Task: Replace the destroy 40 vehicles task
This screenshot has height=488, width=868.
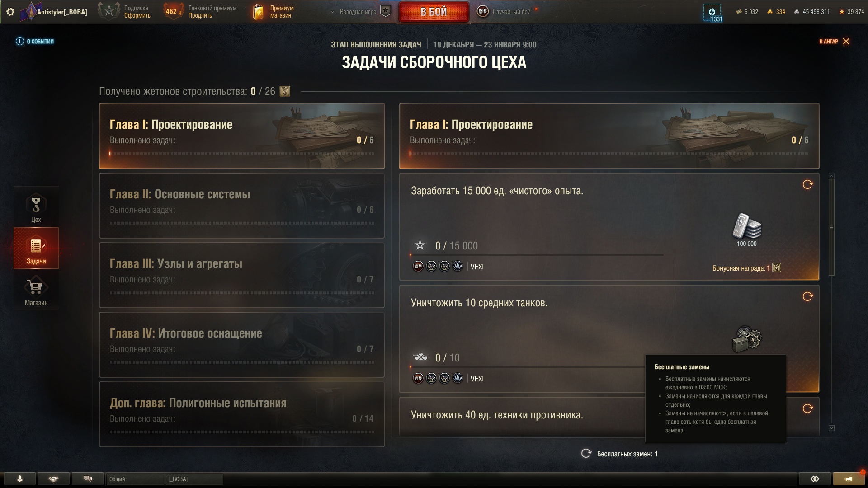Action: point(807,408)
